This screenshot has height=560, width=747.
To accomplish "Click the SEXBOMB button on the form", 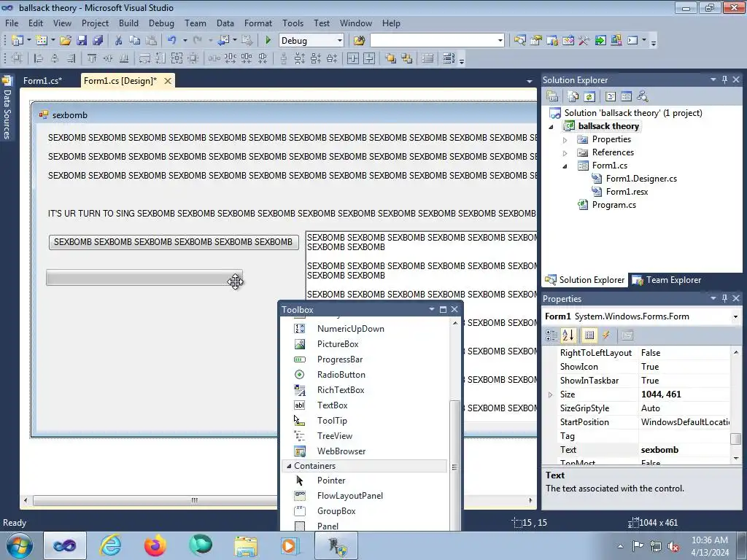I will [x=174, y=242].
